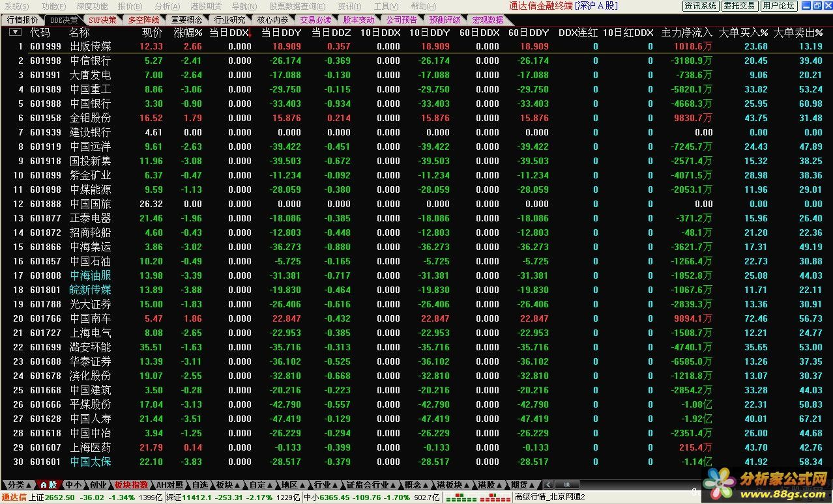The width and height of the screenshot is (833, 504).
Task: Expand the 港股 bottom tab menu
Action: coord(490,485)
